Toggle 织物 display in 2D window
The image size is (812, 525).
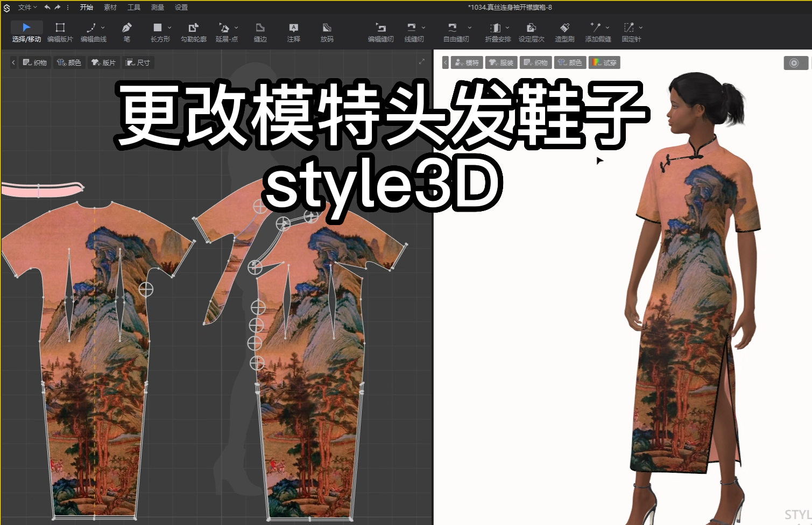coord(34,62)
